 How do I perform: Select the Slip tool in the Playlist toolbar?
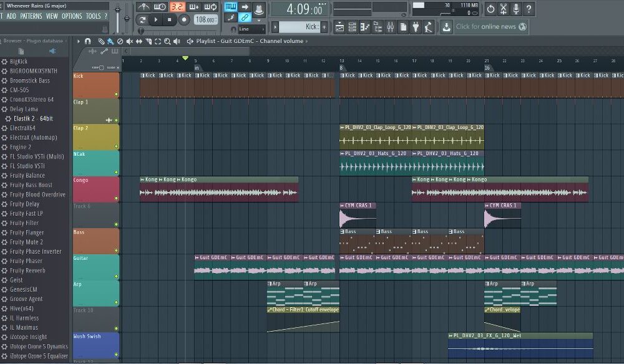point(139,41)
